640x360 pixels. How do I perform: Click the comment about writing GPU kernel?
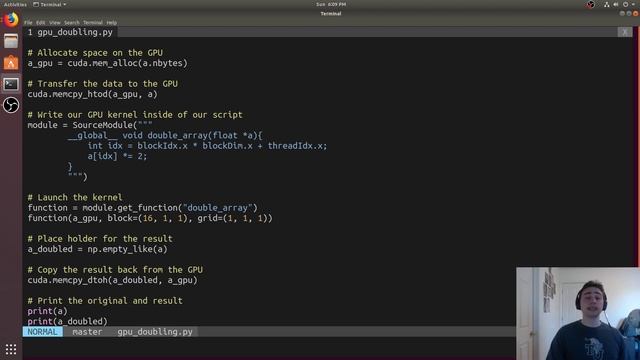[x=135, y=115]
